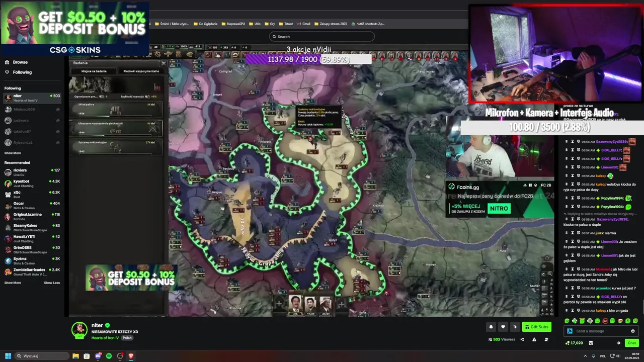This screenshot has width=644, height=362.
Task: Open Spotify from taskbar
Action: pyautogui.click(x=109, y=356)
